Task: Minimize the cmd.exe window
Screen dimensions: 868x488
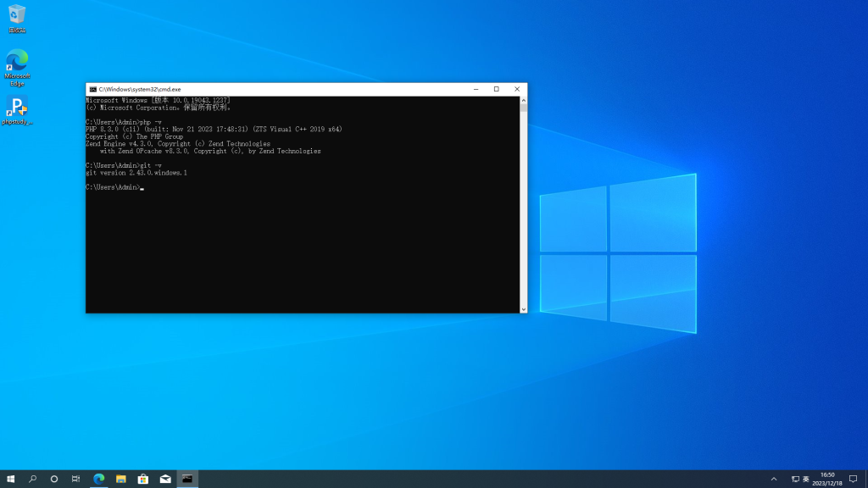Action: [476, 89]
